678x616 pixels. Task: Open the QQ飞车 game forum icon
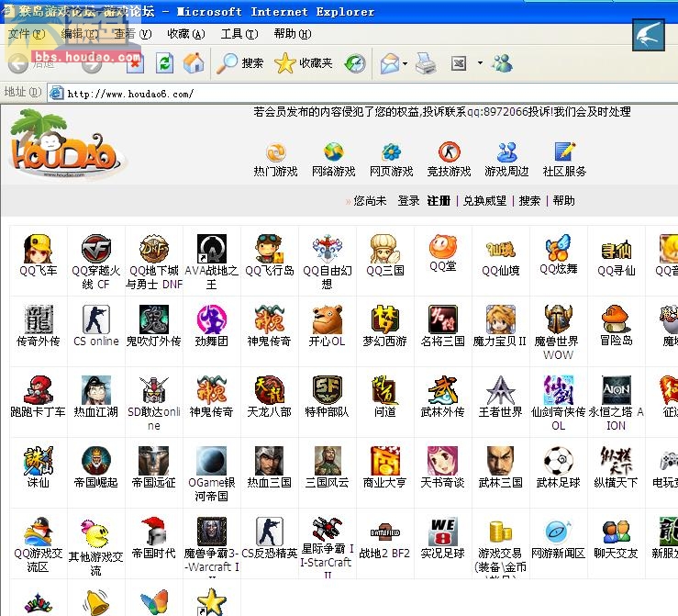(x=38, y=249)
